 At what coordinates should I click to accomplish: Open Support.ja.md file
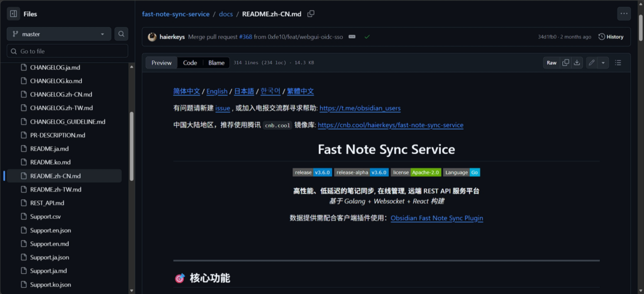pos(48,271)
